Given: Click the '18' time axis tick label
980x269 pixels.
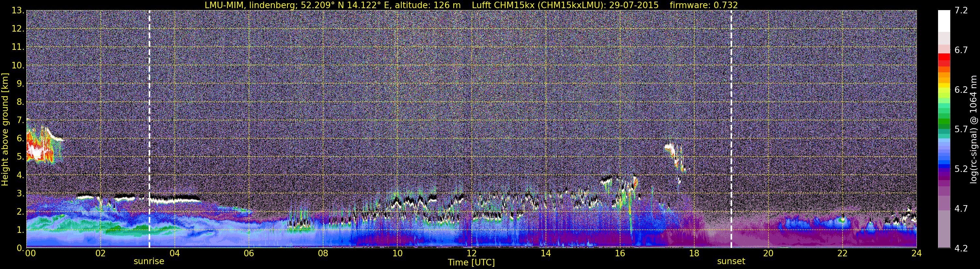Looking at the screenshot, I should pos(694,254).
